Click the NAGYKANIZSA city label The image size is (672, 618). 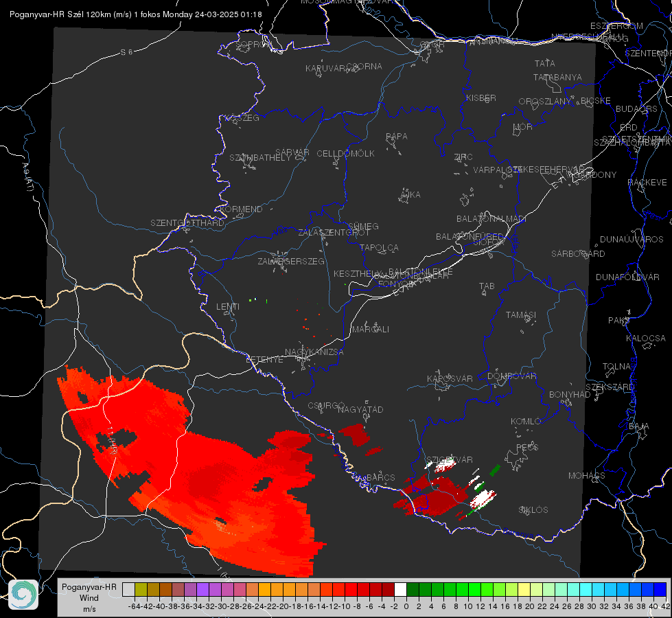(314, 352)
